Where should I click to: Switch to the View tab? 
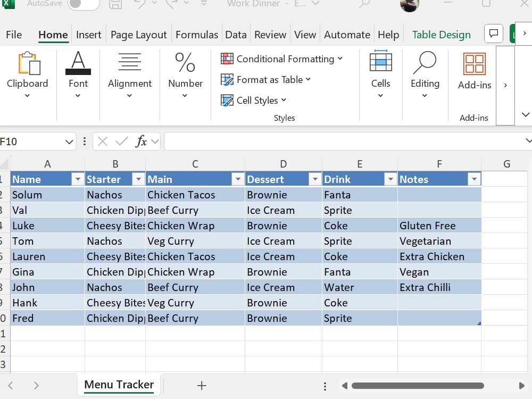point(305,35)
